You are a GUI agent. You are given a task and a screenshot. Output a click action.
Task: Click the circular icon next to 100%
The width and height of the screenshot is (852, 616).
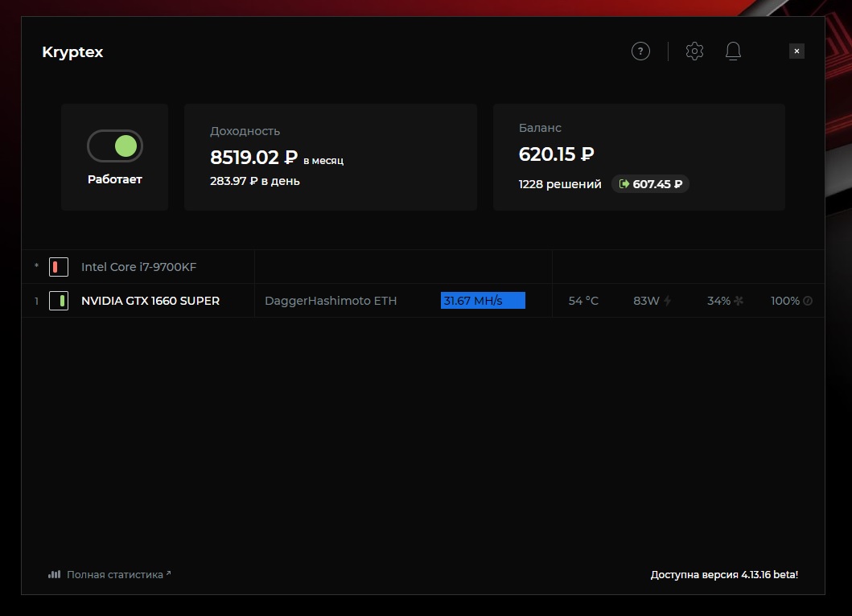808,301
